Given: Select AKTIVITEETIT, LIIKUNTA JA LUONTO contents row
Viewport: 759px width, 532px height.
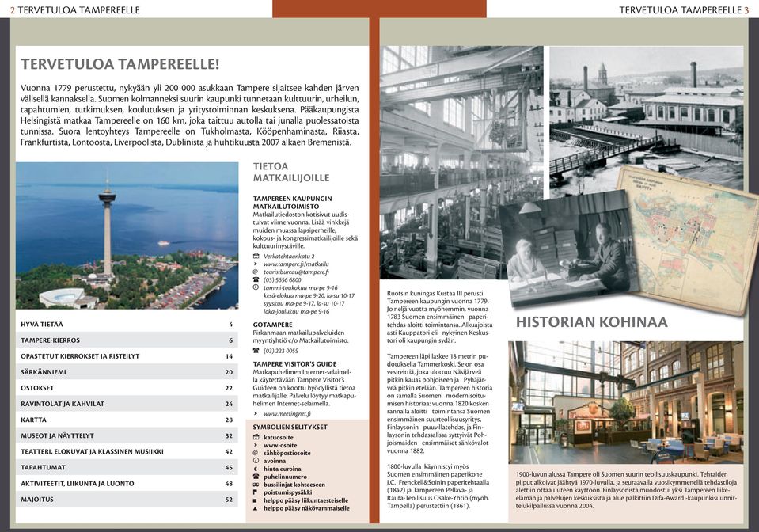Looking at the screenshot, I should coord(127,483).
